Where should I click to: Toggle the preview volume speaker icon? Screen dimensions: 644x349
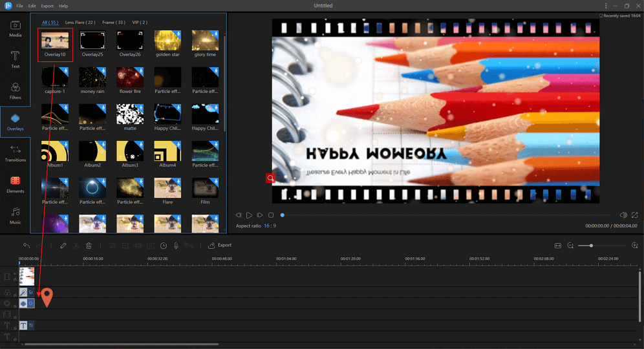pos(623,215)
